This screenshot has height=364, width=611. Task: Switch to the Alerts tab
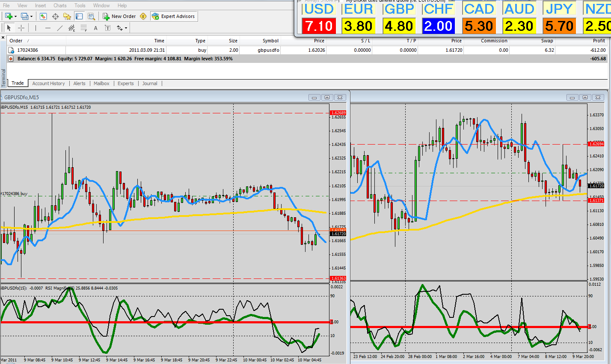click(x=79, y=83)
